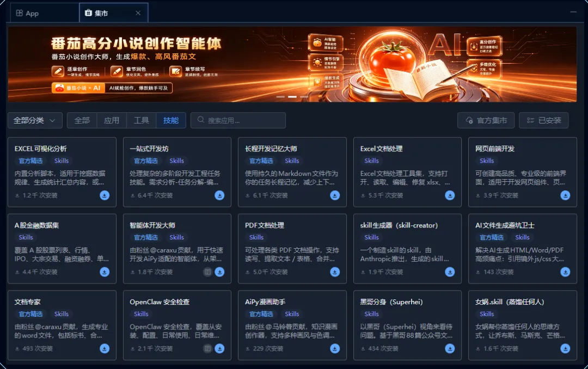Focus the 搜索应用 search field
This screenshot has width=588, height=369.
coord(238,120)
